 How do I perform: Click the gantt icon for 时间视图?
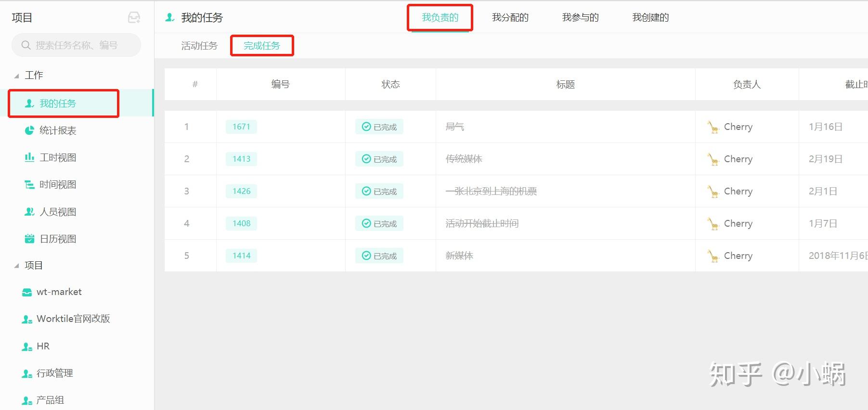coord(29,184)
